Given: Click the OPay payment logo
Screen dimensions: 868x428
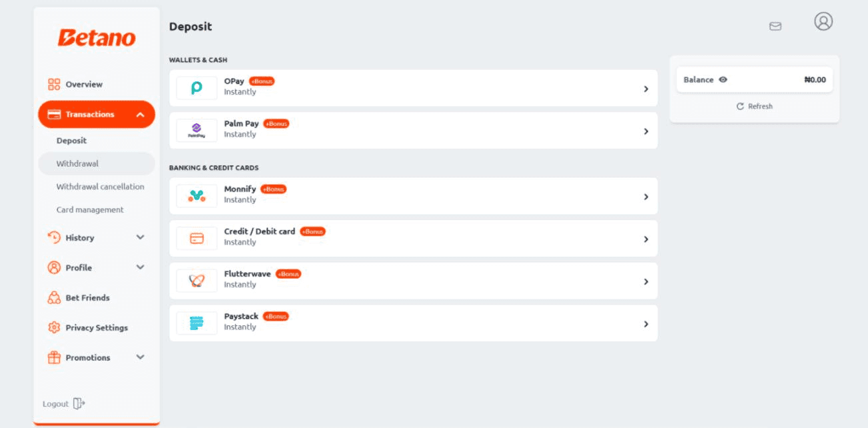Looking at the screenshot, I should (x=197, y=88).
